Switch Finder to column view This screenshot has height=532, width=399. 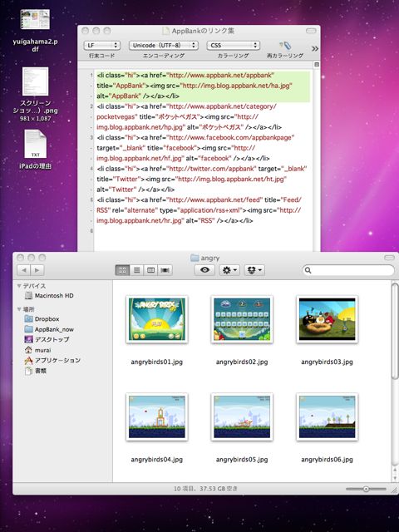click(x=150, y=270)
